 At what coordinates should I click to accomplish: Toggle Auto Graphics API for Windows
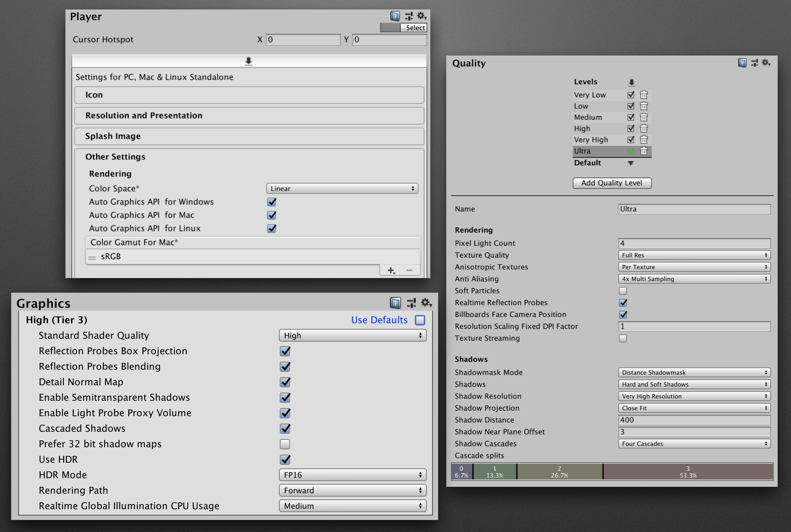pyautogui.click(x=272, y=202)
